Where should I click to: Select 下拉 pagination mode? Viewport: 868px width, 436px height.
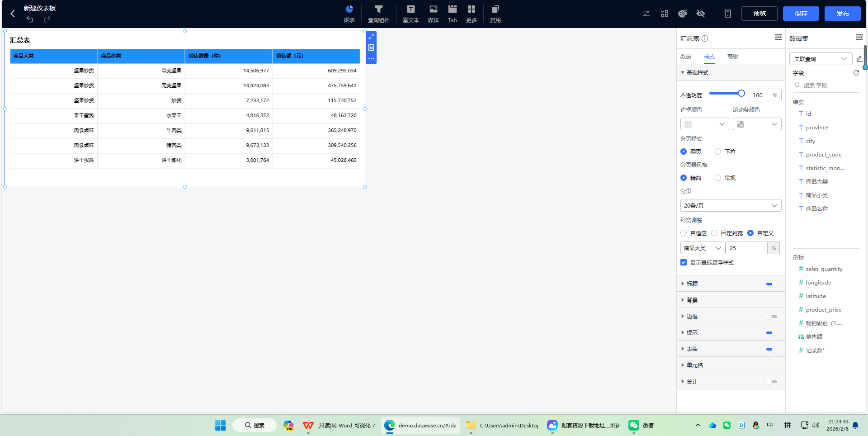pos(725,152)
